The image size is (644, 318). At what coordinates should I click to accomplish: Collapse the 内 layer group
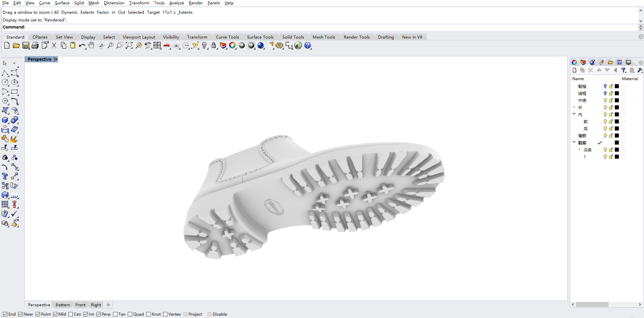coord(574,114)
